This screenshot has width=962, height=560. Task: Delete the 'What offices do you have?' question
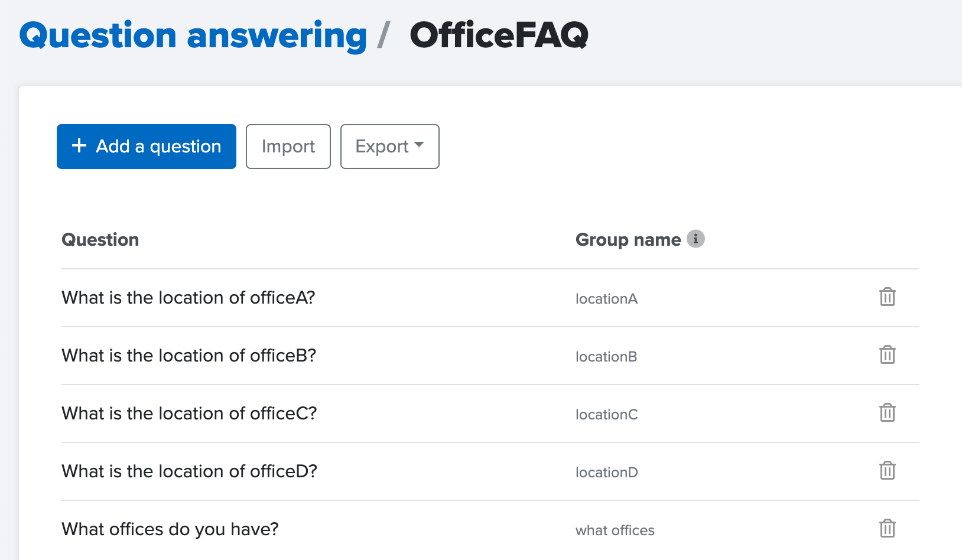pos(887,528)
